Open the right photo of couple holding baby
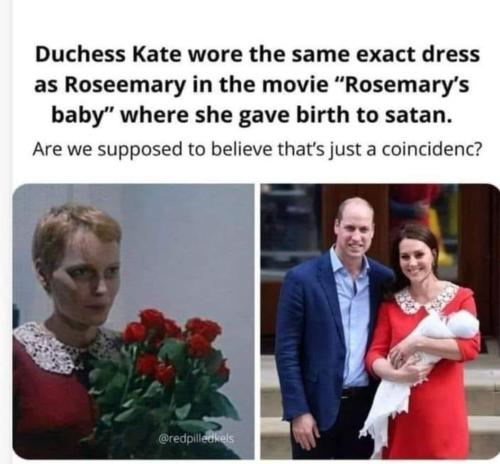 [380, 321]
